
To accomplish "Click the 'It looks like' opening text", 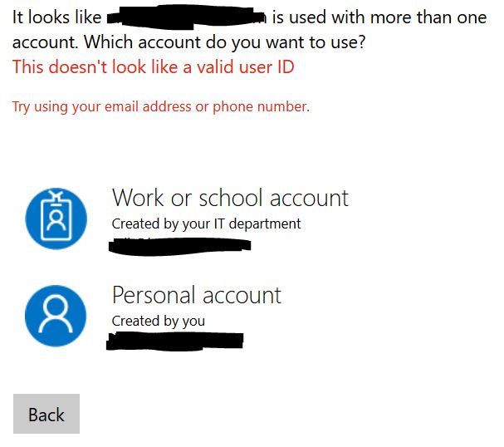I will click(x=57, y=17).
